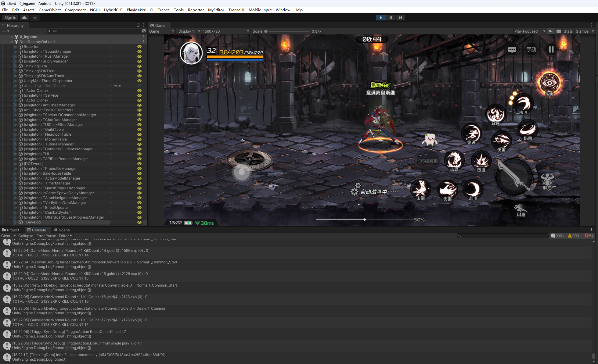Click the Console Collapse button

point(26,236)
